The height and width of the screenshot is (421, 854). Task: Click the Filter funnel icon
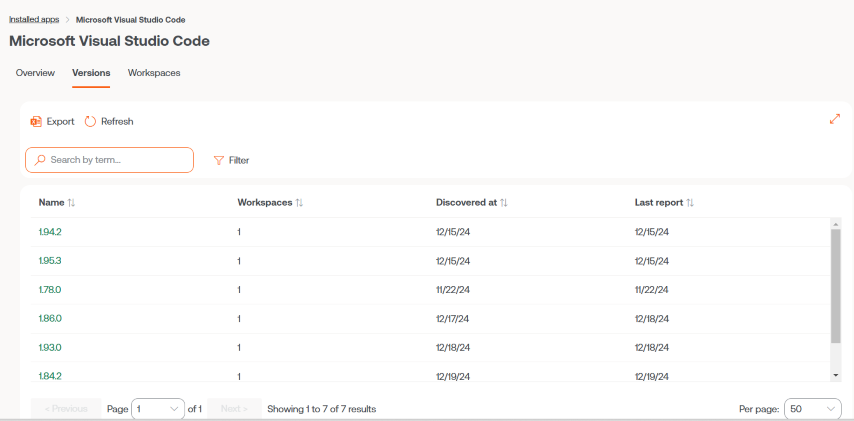click(218, 160)
